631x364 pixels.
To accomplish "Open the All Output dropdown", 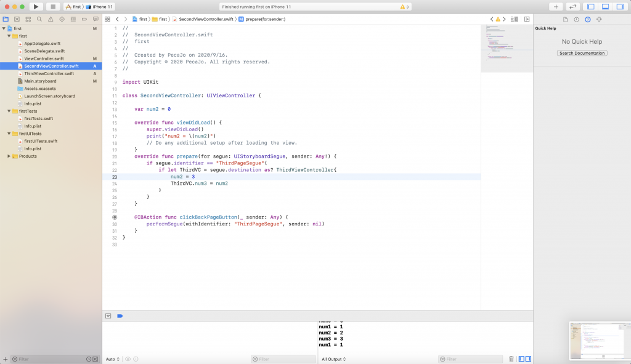I will pos(333,359).
